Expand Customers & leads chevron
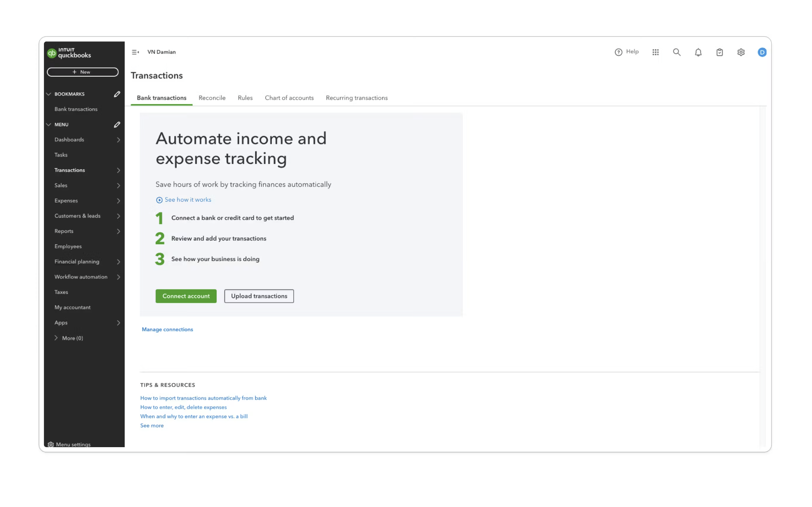Image resolution: width=812 pixels, height=507 pixels. pyautogui.click(x=118, y=216)
